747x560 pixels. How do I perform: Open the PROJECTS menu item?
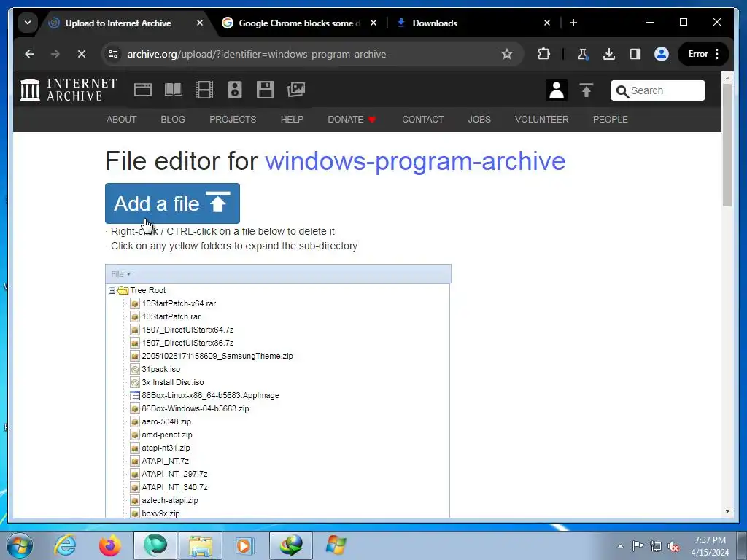point(233,120)
